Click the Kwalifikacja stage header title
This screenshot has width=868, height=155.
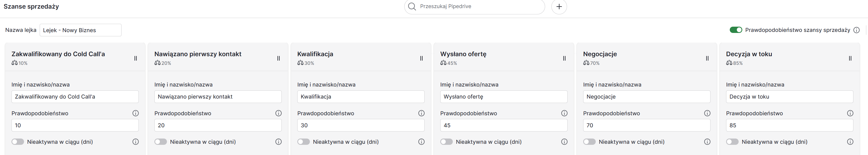click(x=315, y=54)
